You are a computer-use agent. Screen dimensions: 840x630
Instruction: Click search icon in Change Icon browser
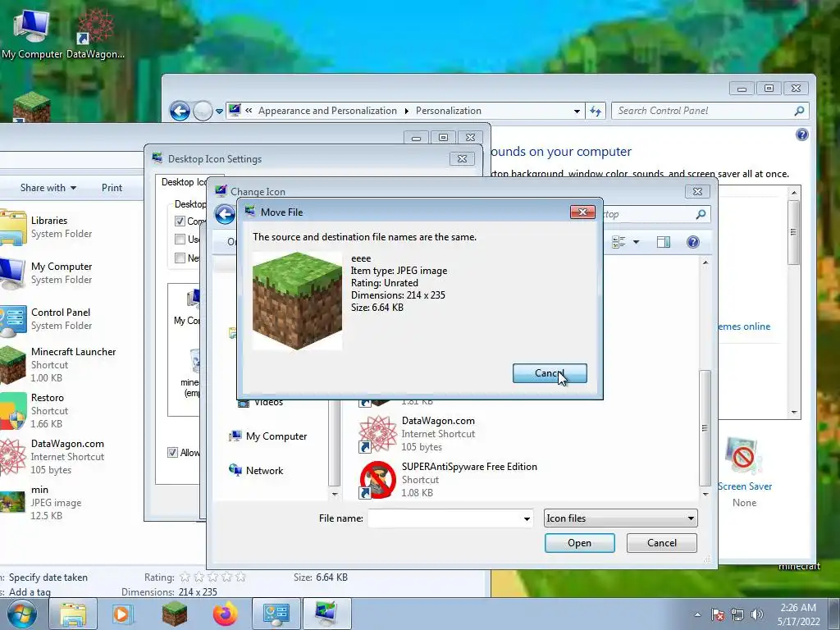[701, 214]
